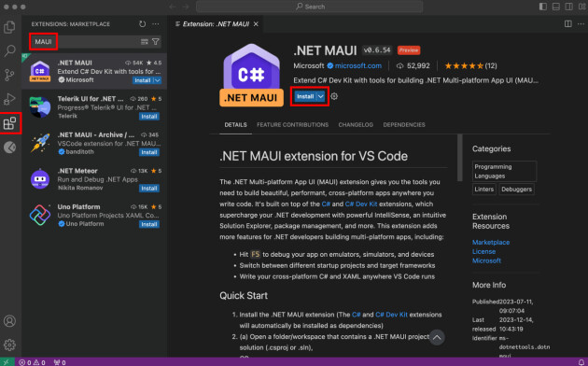Refresh the extensions marketplace list
The image size is (588, 366).
(142, 24)
